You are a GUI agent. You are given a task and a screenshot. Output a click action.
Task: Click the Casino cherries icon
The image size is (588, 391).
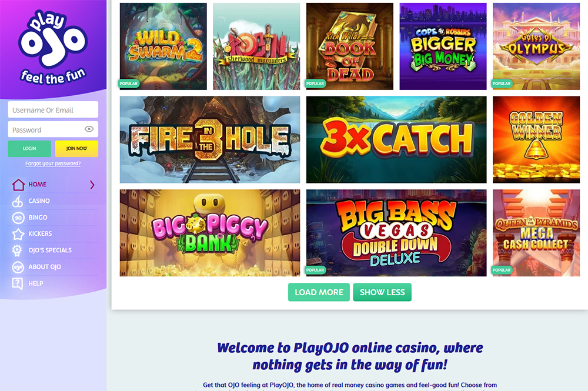[x=18, y=201]
